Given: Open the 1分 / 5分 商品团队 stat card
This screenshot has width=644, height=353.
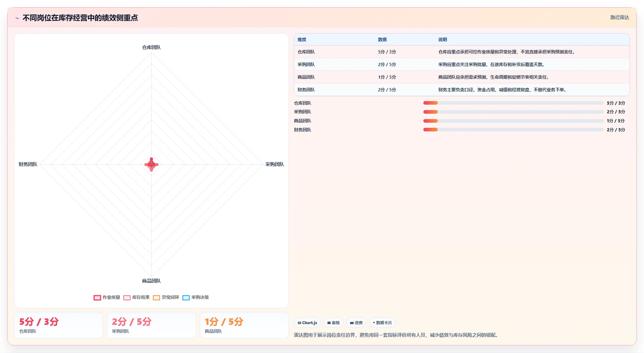Looking at the screenshot, I should pos(244,325).
